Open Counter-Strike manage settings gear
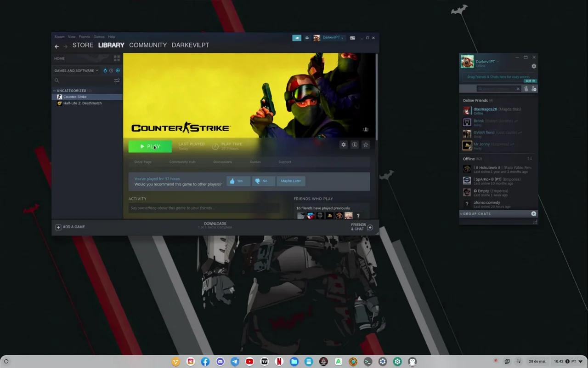This screenshot has height=368, width=588. 343,144
